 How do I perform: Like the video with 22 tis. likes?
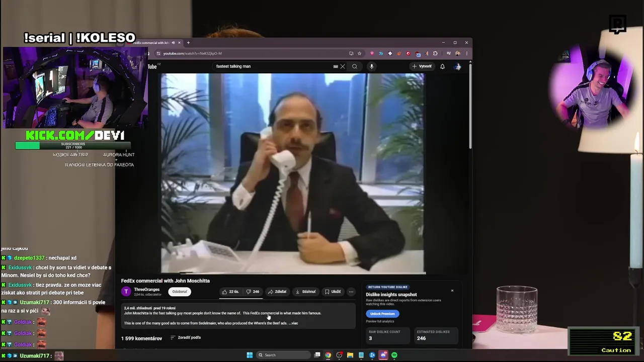tap(230, 292)
